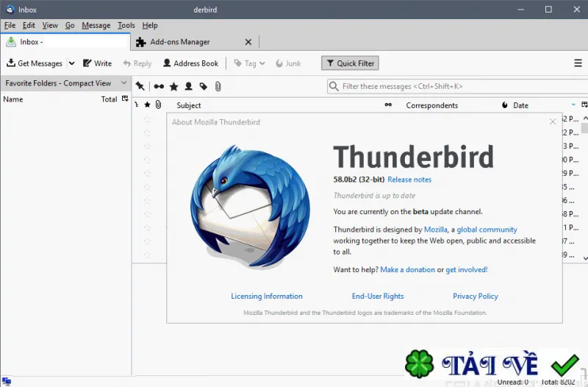This screenshot has width=588, height=387.
Task: Open End-User Rights link
Action: (x=378, y=297)
